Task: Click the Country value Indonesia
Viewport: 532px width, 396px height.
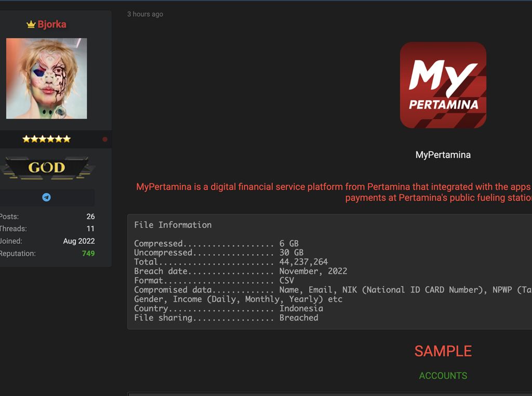Action: (x=301, y=309)
